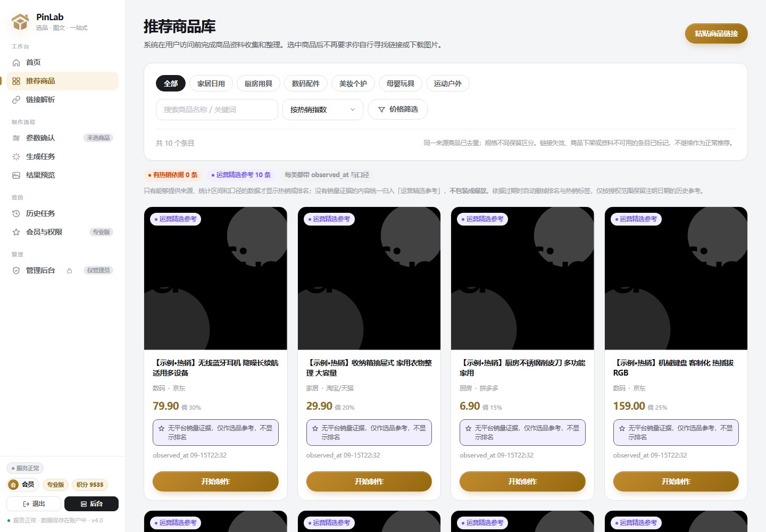Click title 【示例•热销】厨房不锈钢削皮刀 多功能
The width and height of the screenshot is (766, 532).
[x=522, y=368]
